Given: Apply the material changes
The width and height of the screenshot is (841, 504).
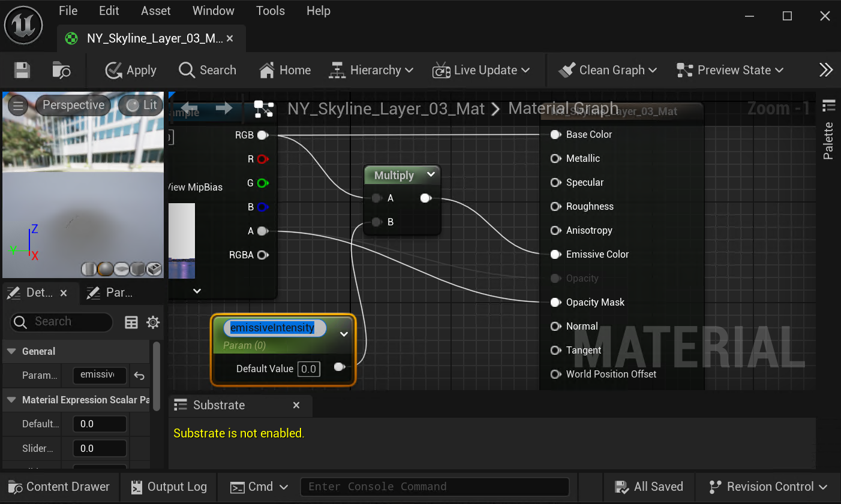Looking at the screenshot, I should (131, 70).
